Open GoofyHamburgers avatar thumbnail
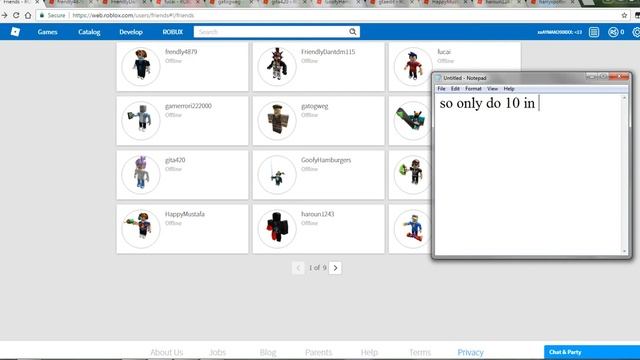Screen dimensions: 640x360 tap(277, 174)
